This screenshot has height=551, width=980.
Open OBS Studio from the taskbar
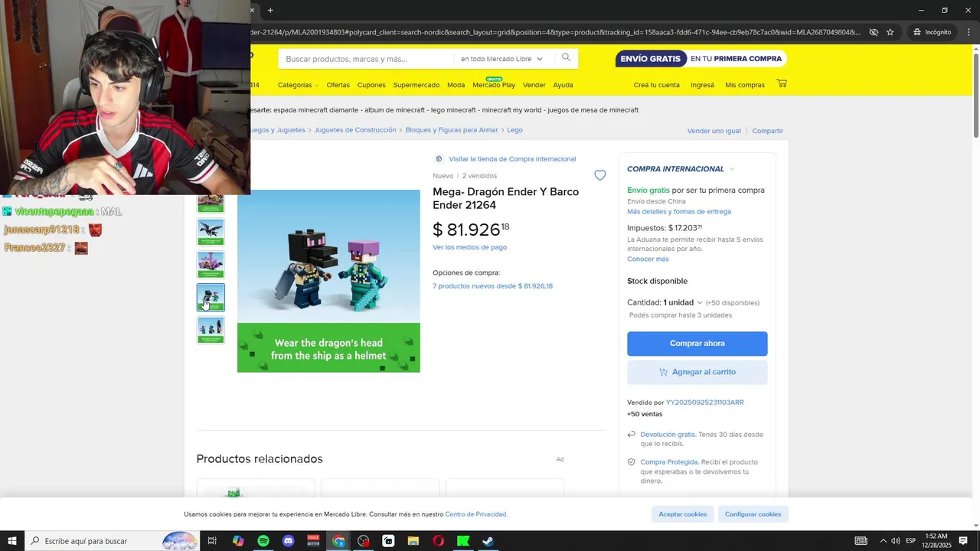[x=364, y=541]
